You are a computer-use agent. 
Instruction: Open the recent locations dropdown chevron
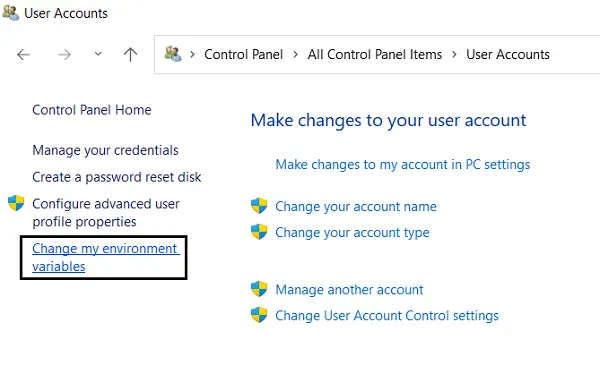click(x=98, y=54)
